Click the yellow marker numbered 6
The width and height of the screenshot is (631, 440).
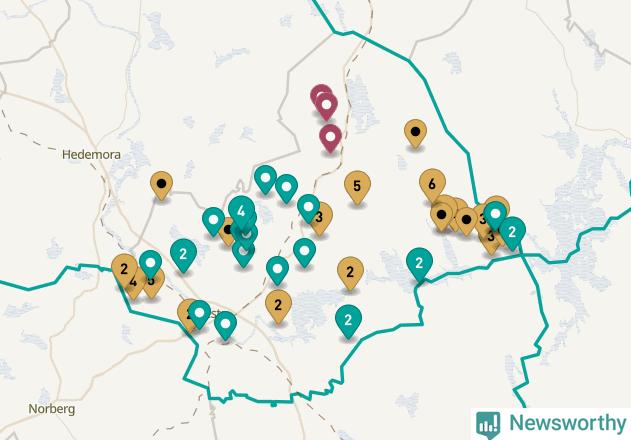(432, 184)
